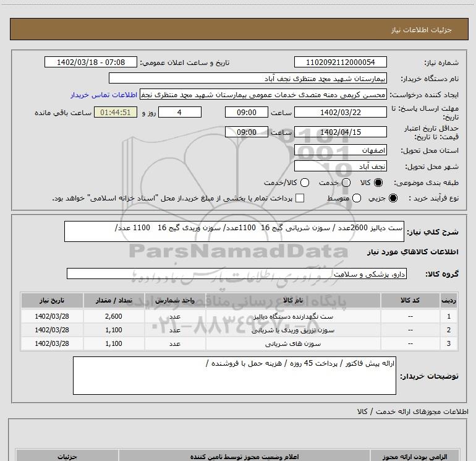476x461 pixels.
Task: Click quantity 1,100 in row 3
Action: click(x=114, y=343)
